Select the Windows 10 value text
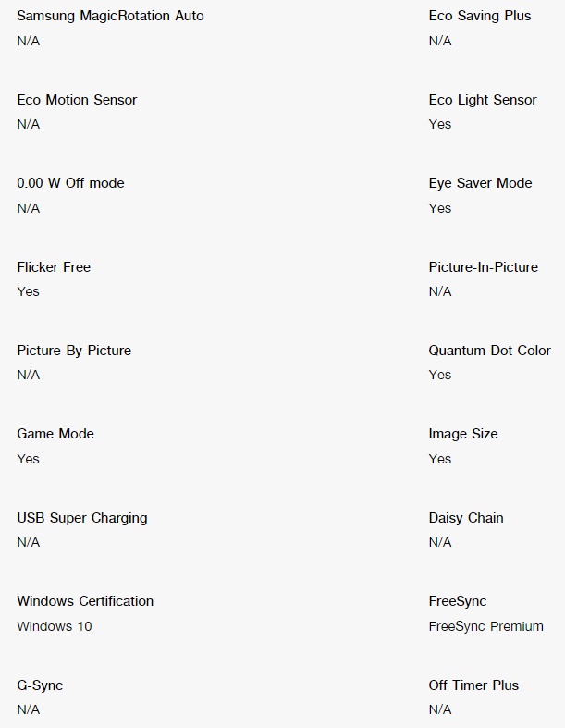Image resolution: width=565 pixels, height=728 pixels. (55, 626)
